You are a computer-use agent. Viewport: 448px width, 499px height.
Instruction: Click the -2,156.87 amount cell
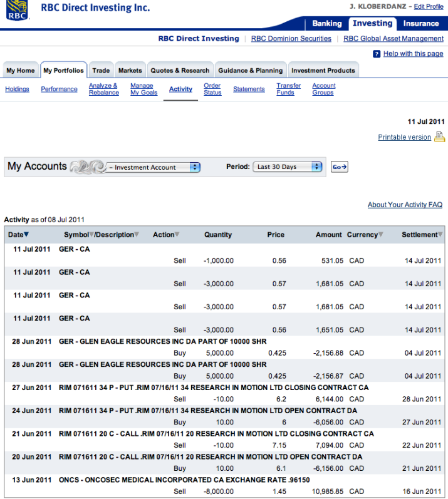[x=328, y=376]
